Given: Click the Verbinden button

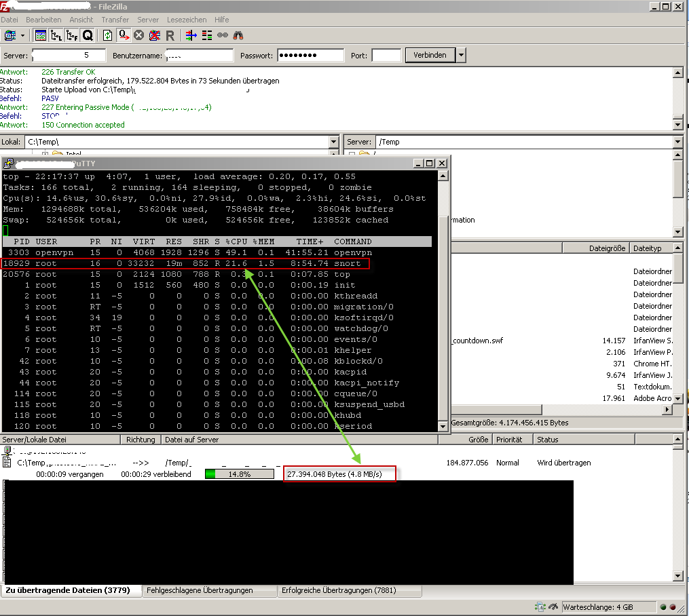Looking at the screenshot, I should [x=430, y=55].
